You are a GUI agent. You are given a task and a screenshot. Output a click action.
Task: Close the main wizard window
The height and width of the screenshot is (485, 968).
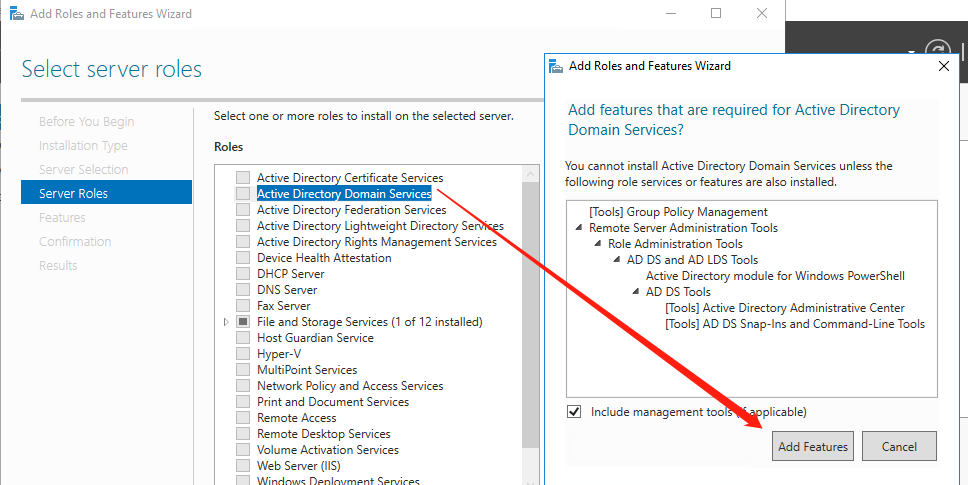[x=762, y=13]
